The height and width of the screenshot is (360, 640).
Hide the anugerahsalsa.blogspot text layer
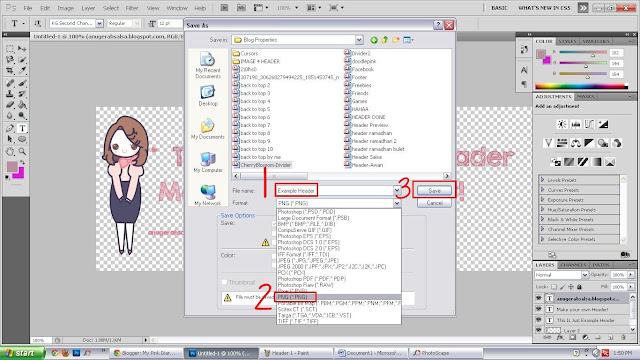[538, 298]
